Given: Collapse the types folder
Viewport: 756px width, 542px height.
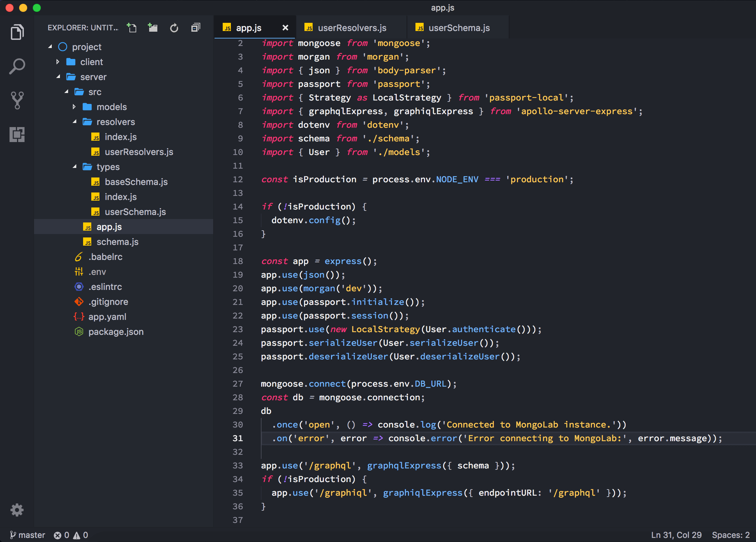Looking at the screenshot, I should [x=108, y=167].
